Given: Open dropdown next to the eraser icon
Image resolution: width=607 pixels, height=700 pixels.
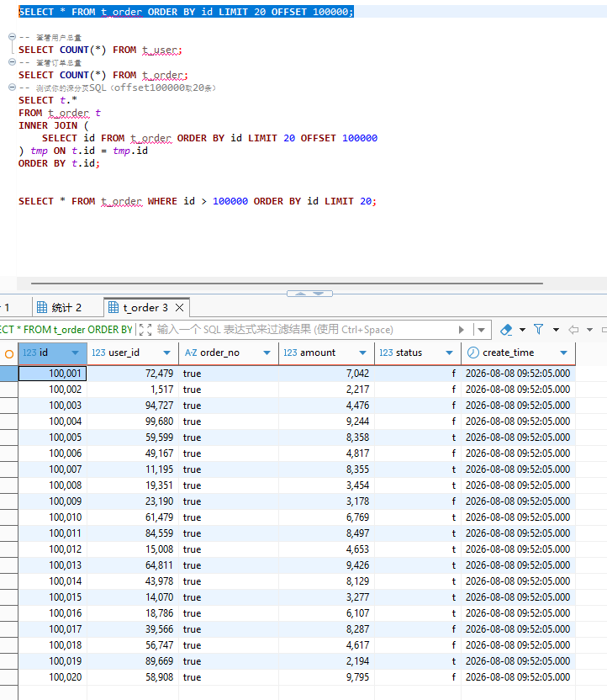Looking at the screenshot, I should pos(522,330).
